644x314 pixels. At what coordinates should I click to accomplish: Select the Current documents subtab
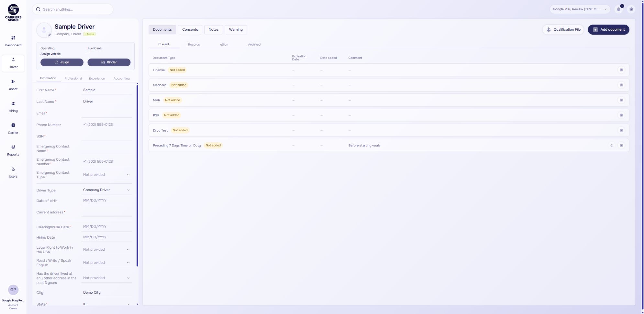coord(164,44)
